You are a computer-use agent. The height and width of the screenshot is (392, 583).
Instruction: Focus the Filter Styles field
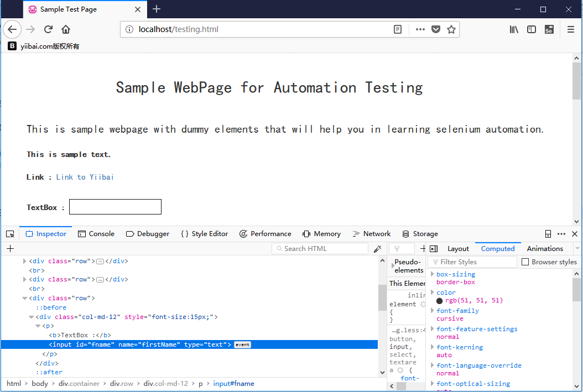(472, 262)
